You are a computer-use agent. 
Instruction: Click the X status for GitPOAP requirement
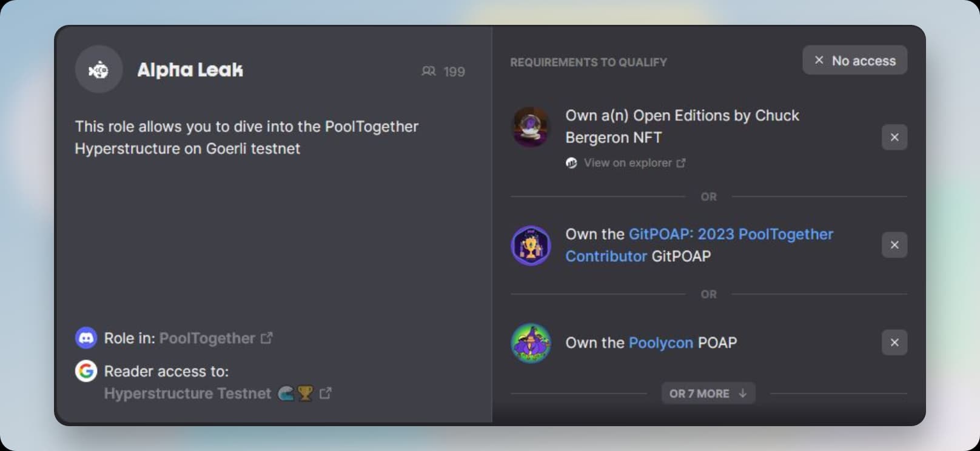tap(894, 245)
